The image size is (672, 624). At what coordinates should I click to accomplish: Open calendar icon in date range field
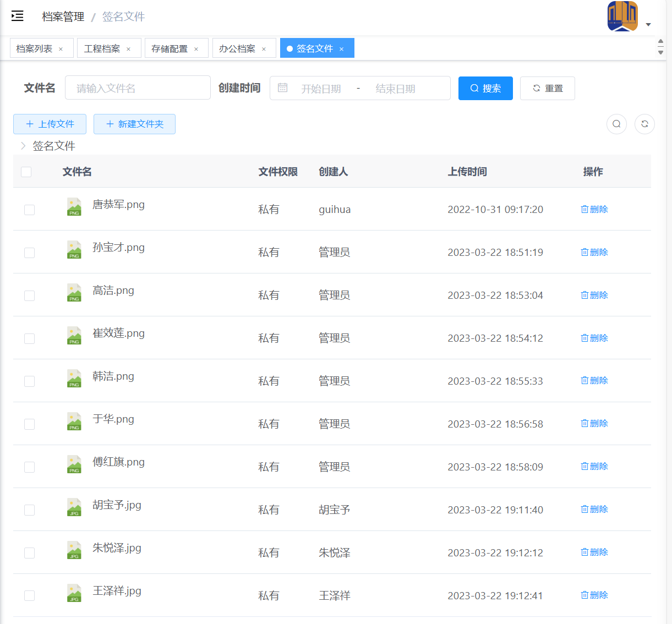click(283, 88)
